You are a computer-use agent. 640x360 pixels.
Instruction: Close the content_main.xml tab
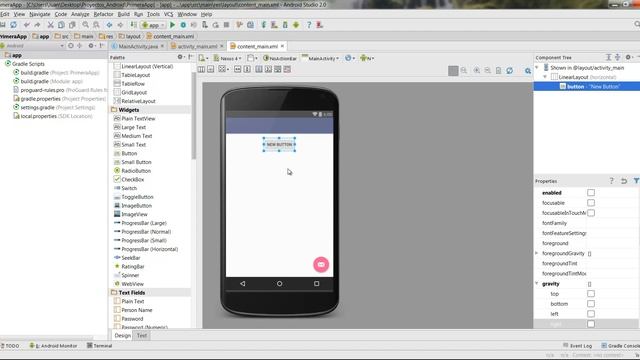point(282,46)
